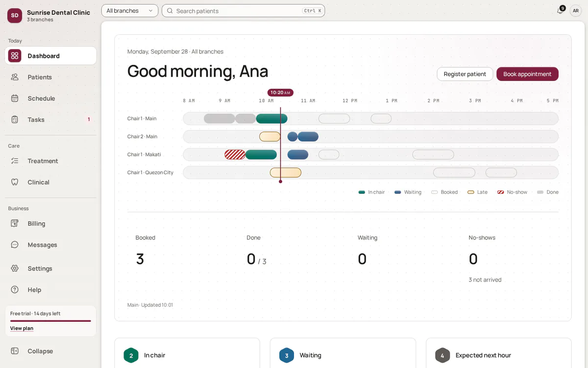Click the Late legend swatch
The image size is (588, 368).
pos(471,192)
